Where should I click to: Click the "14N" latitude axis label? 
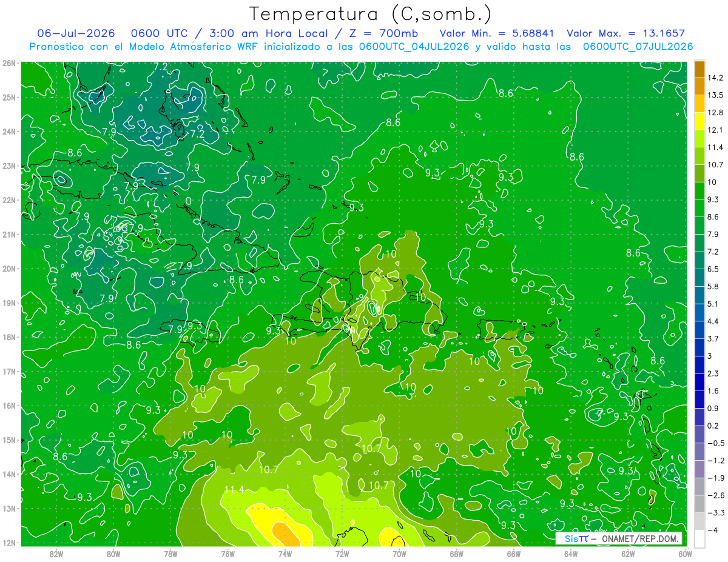tap(8, 474)
